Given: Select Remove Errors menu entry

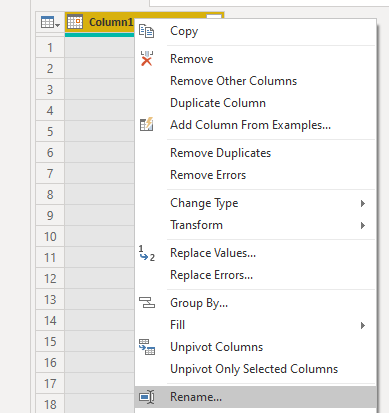Looking at the screenshot, I should (x=208, y=175).
